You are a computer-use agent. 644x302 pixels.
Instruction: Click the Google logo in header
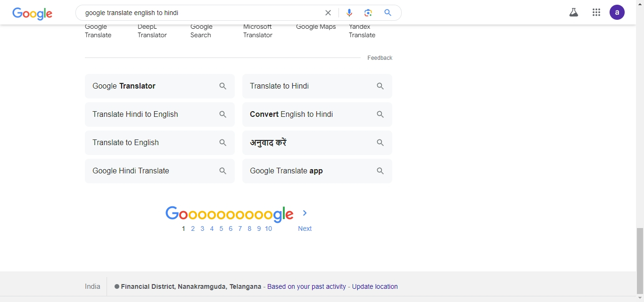pos(33,13)
